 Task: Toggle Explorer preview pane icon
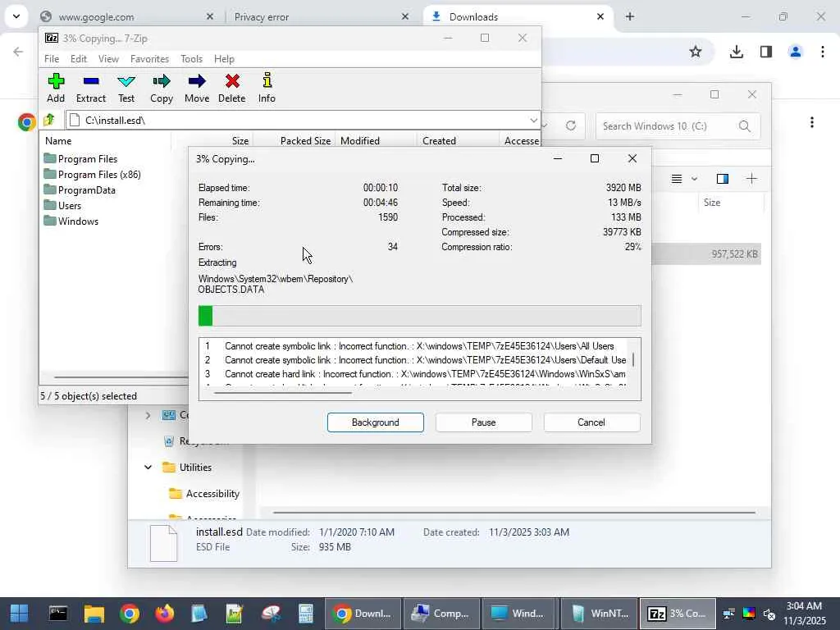[x=723, y=179]
